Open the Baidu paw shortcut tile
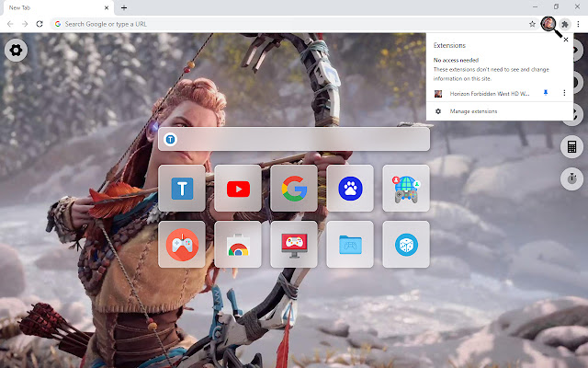 (350, 188)
